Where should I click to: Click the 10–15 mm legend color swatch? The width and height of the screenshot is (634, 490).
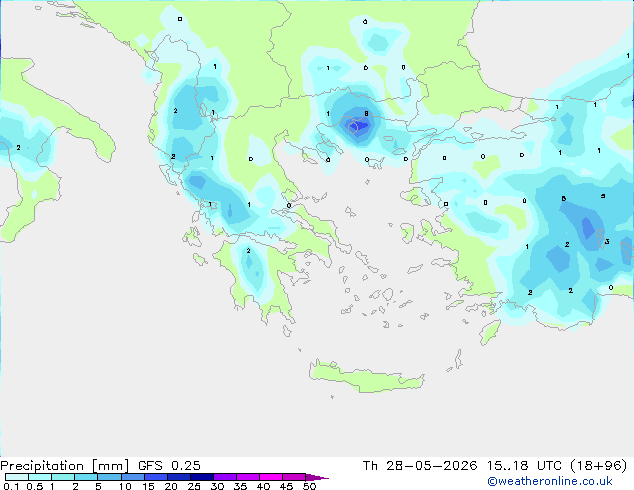click(x=132, y=477)
